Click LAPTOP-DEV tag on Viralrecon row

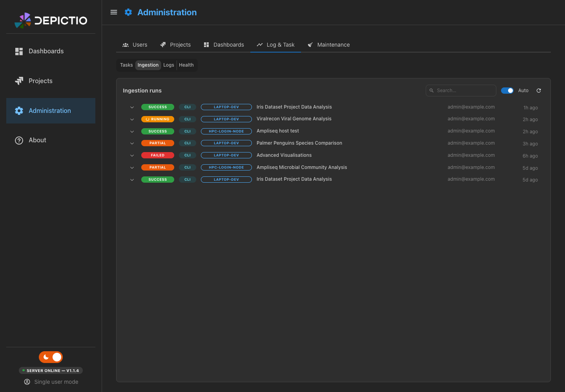226,119
